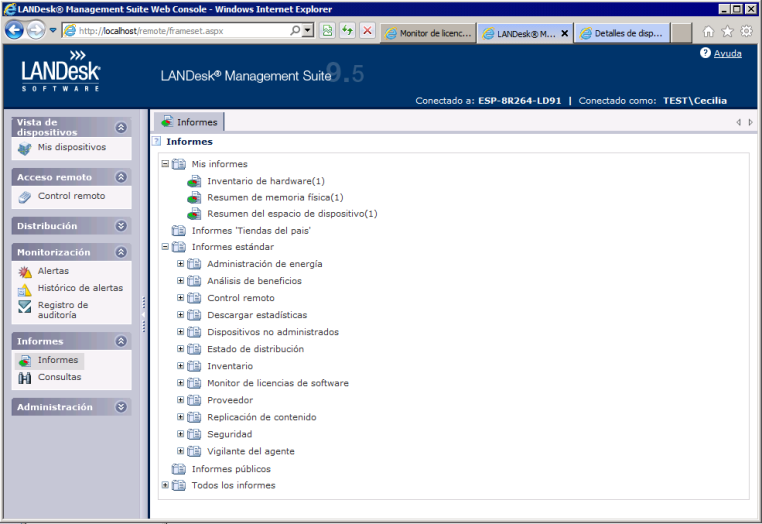
Task: Open the recent pages dropdown arrow
Action: click(x=53, y=31)
